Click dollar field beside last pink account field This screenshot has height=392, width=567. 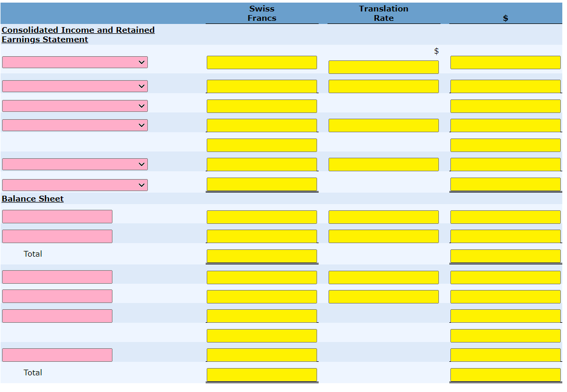tap(506, 355)
